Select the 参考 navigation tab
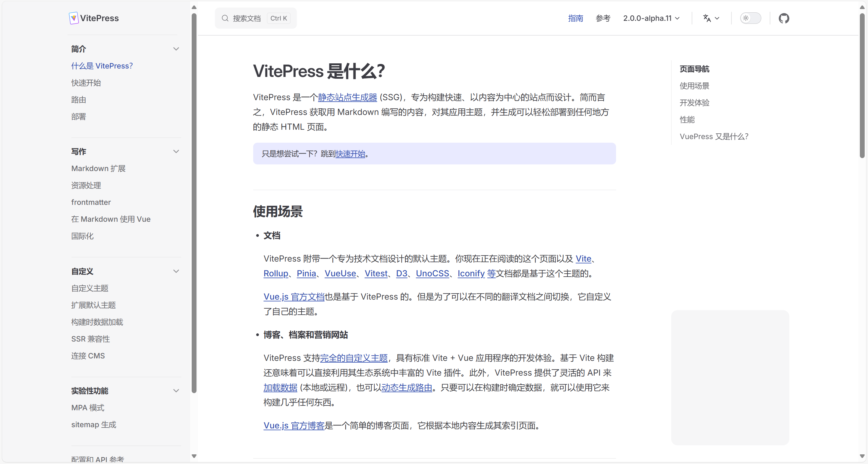This screenshot has height=464, width=868. pyautogui.click(x=603, y=18)
